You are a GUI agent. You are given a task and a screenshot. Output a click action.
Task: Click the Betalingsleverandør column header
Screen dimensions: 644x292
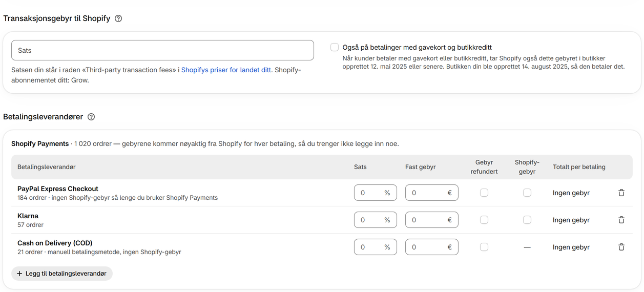point(47,167)
